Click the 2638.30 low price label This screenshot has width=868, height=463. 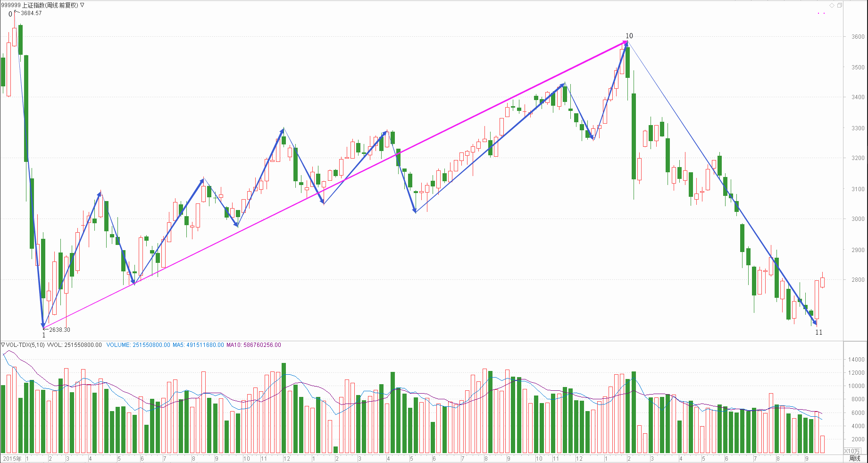tap(59, 330)
